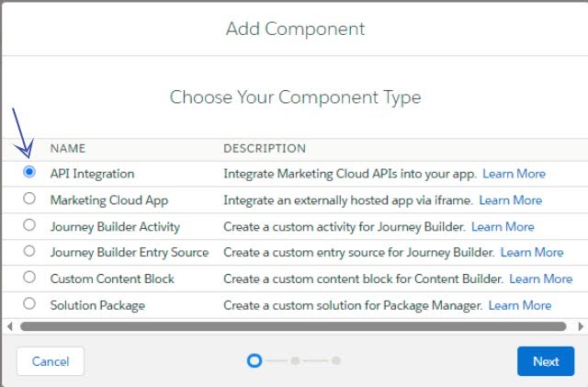Follow Learn More for Journey Builder Entry Source
Image resolution: width=588 pixels, height=387 pixels.
pyautogui.click(x=532, y=252)
